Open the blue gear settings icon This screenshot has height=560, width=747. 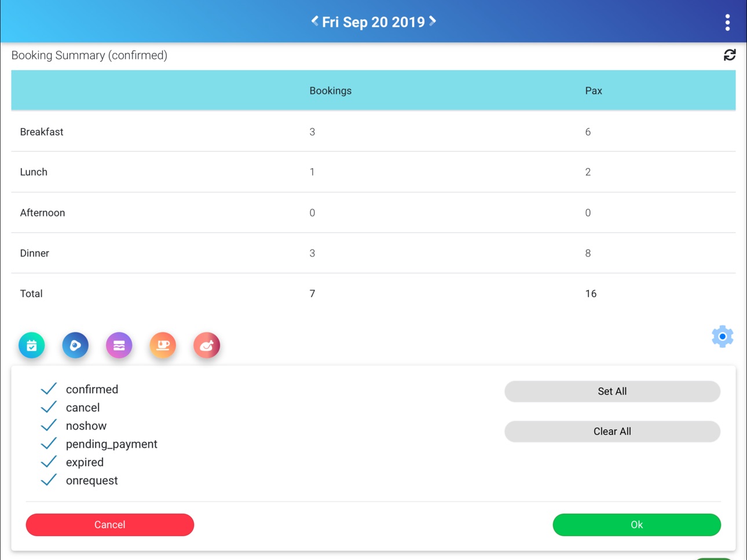(722, 336)
